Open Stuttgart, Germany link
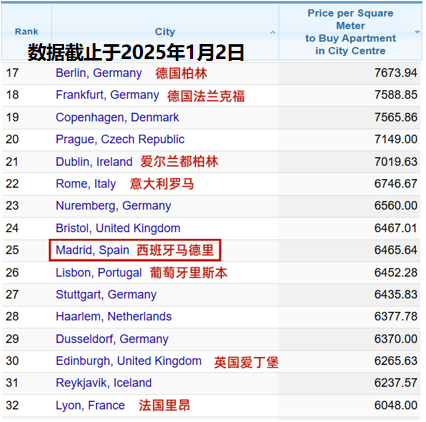 pyautogui.click(x=106, y=295)
